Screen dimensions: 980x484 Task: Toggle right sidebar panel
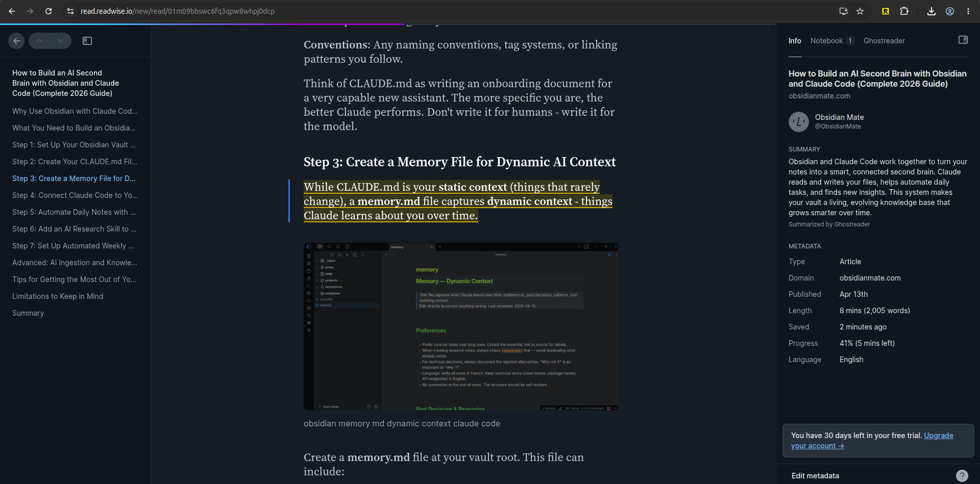963,40
